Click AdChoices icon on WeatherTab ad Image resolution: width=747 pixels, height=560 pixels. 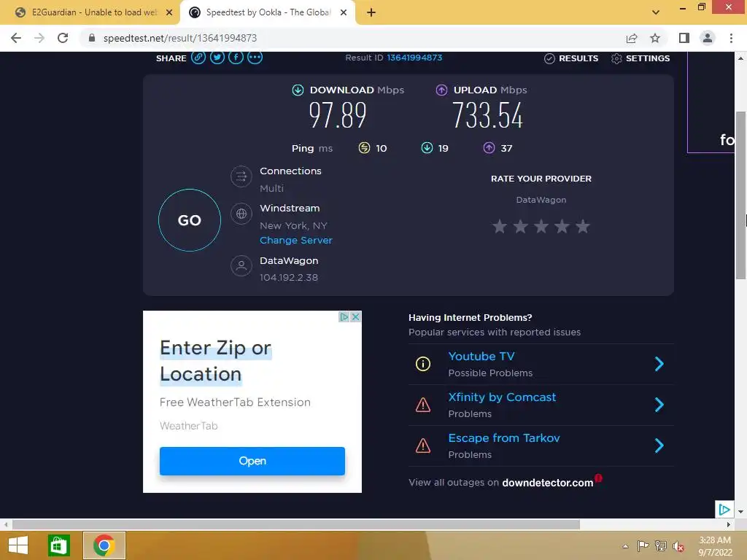(344, 316)
